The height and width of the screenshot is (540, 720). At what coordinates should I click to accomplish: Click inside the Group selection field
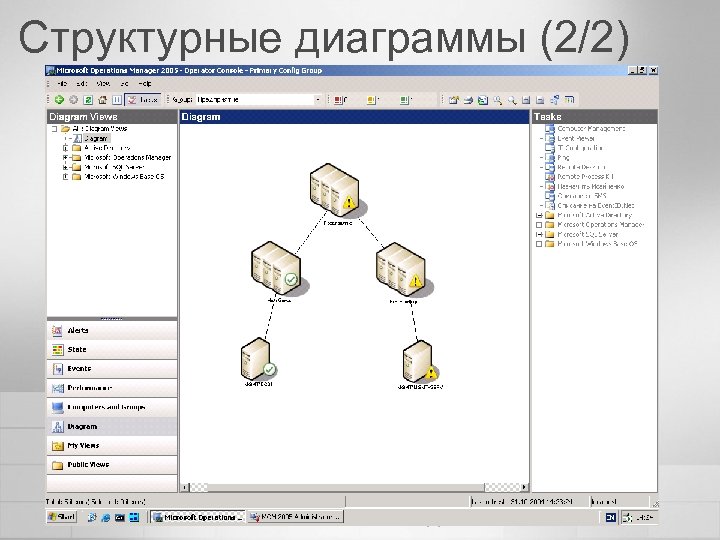coord(255,100)
